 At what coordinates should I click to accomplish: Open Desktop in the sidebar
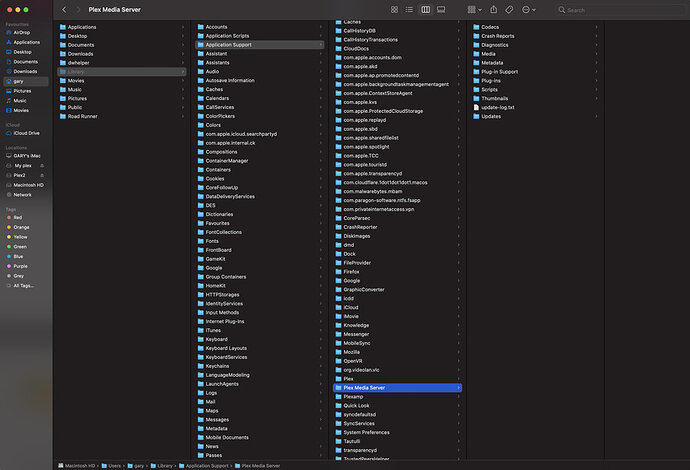22,52
